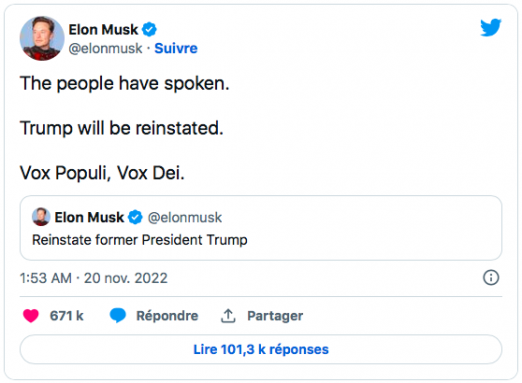Open the @elonmusk handle in the header
Viewport: 522px width, 383px height.
coord(105,48)
